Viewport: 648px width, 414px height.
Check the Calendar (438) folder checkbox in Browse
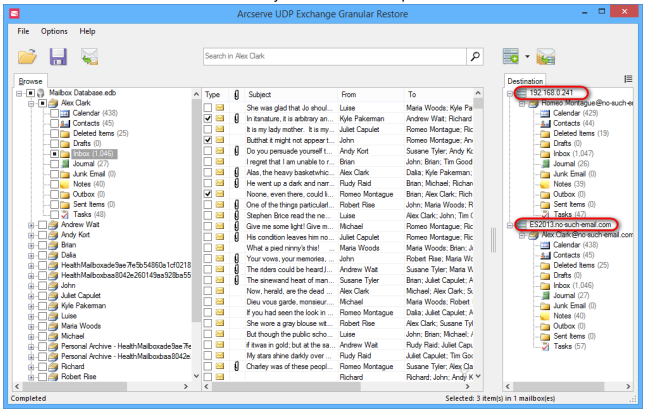pyautogui.click(x=55, y=113)
